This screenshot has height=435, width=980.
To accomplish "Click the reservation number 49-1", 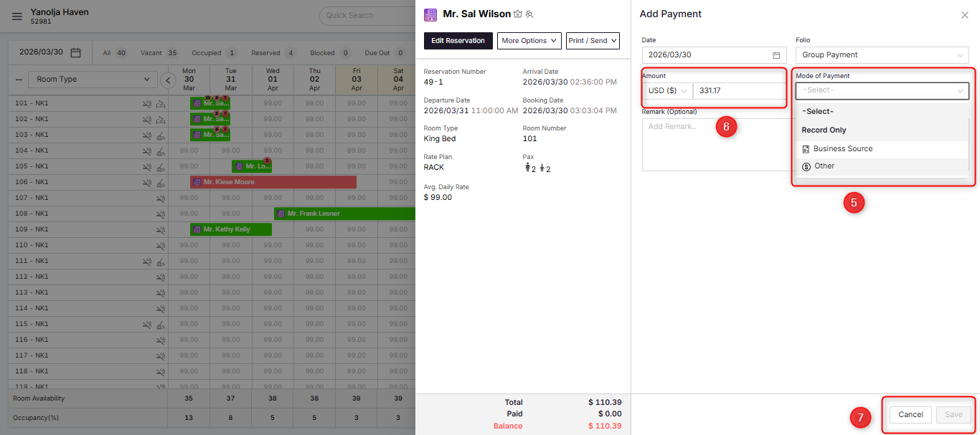I will [x=433, y=82].
